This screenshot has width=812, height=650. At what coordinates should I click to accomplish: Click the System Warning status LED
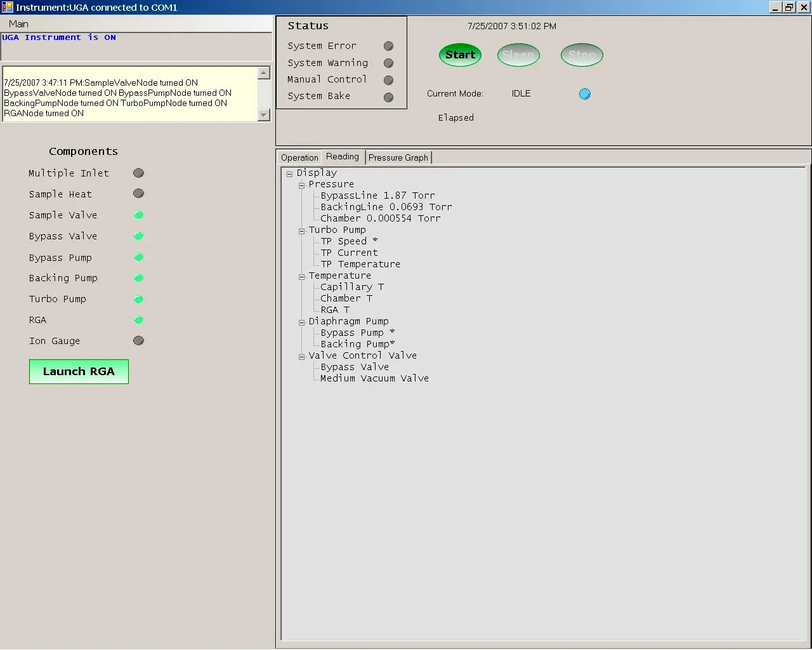point(388,63)
